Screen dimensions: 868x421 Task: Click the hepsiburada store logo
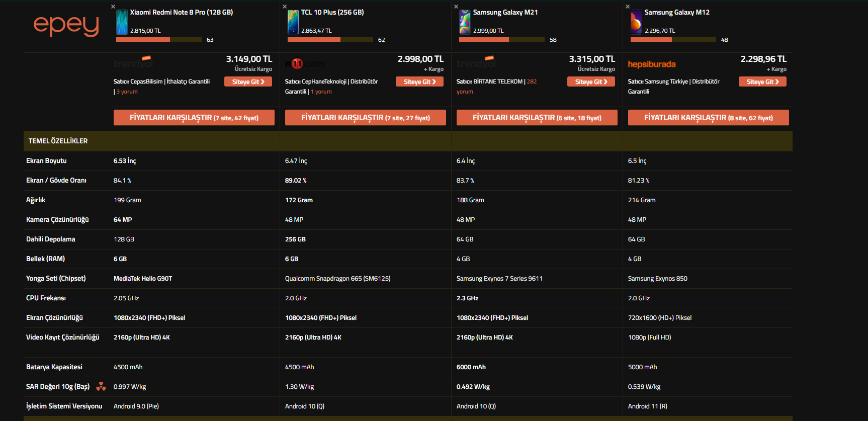(x=652, y=64)
